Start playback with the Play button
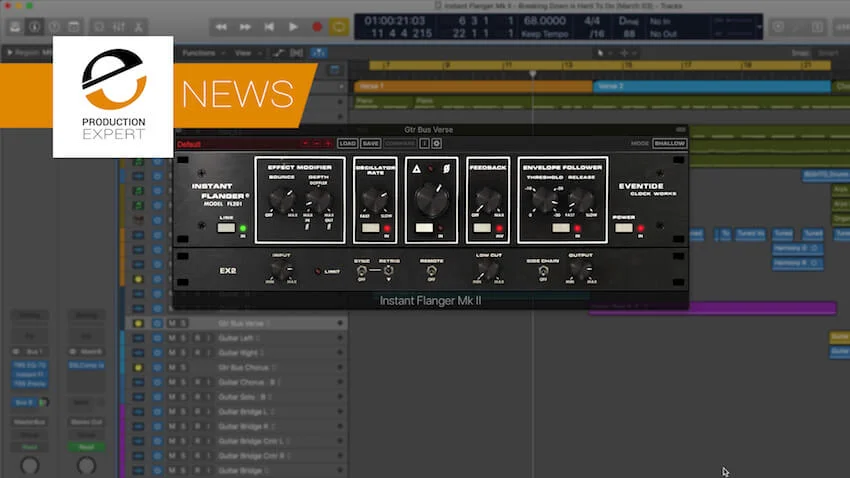This screenshot has height=478, width=850. (x=293, y=27)
